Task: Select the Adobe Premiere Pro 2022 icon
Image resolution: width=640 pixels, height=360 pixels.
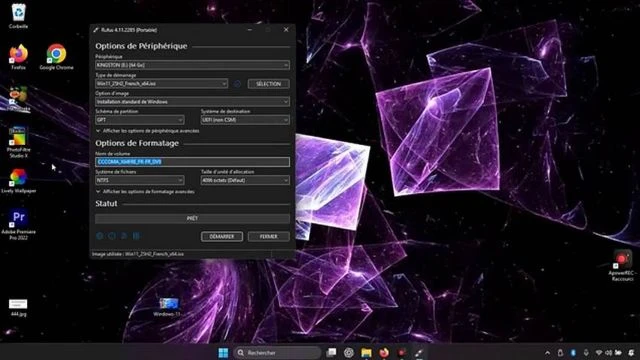Action: (x=18, y=224)
